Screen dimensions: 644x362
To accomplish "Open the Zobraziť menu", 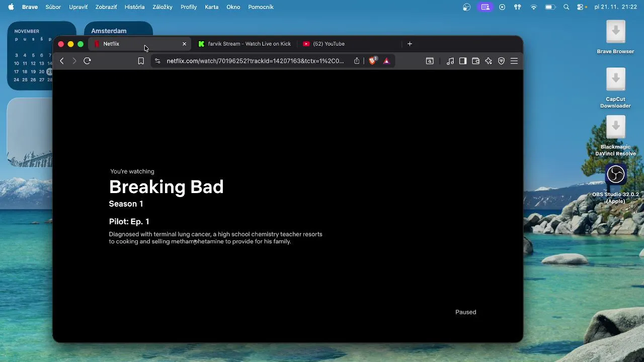I will click(106, 7).
